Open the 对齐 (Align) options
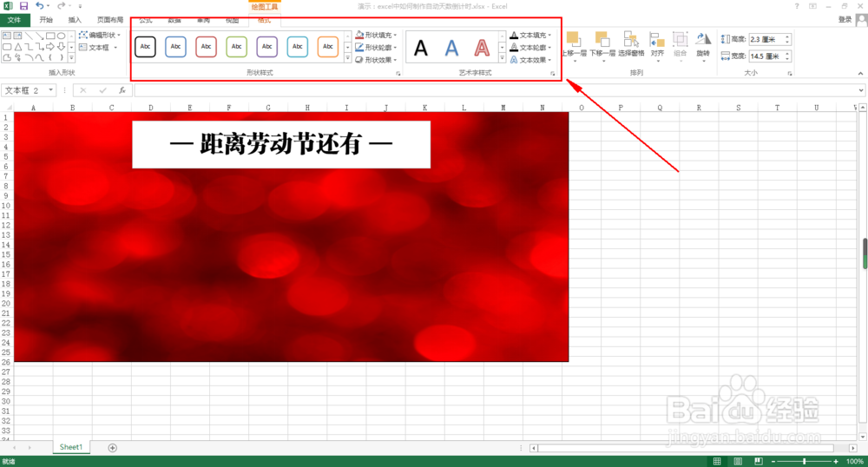 (x=657, y=45)
